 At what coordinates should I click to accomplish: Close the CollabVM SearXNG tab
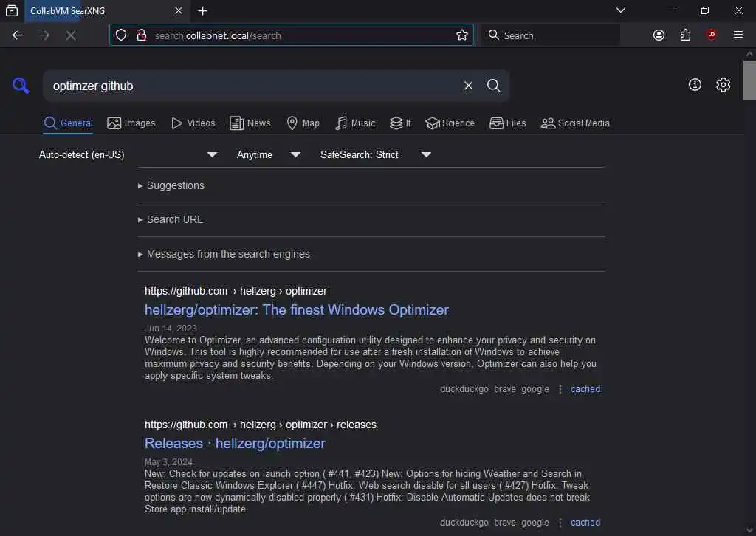pos(179,10)
